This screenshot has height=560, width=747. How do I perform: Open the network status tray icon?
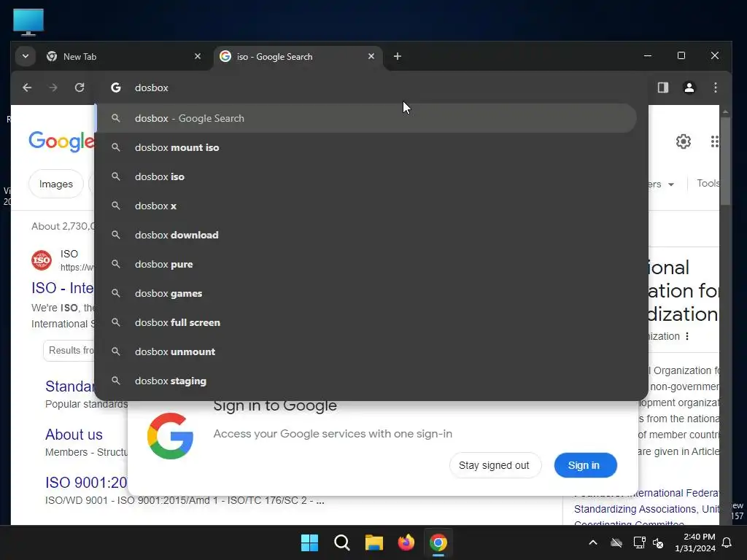pos(639,542)
